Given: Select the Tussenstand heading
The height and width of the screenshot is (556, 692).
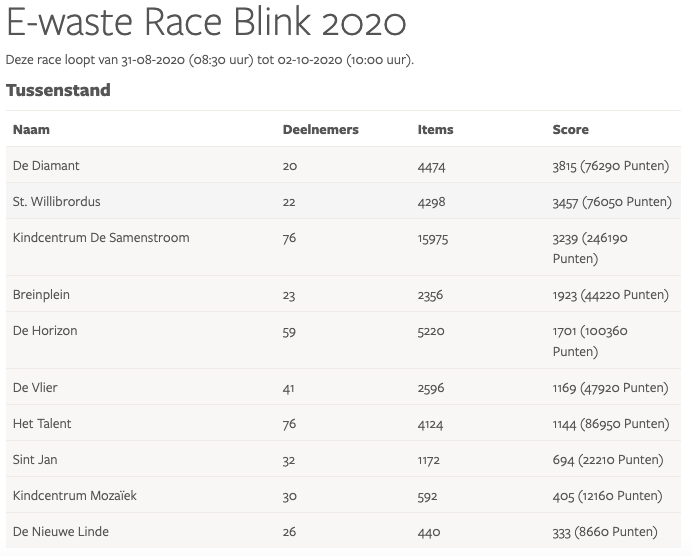Looking at the screenshot, I should click(x=58, y=90).
